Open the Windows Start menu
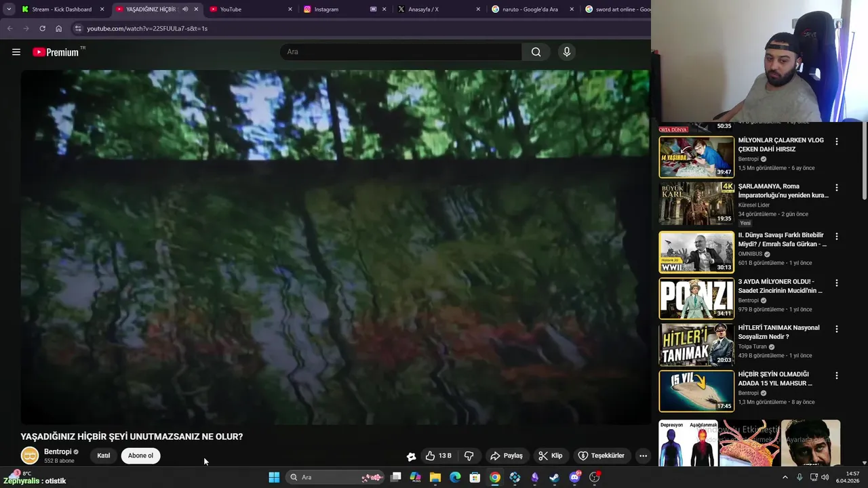This screenshot has height=488, width=868. point(274,477)
